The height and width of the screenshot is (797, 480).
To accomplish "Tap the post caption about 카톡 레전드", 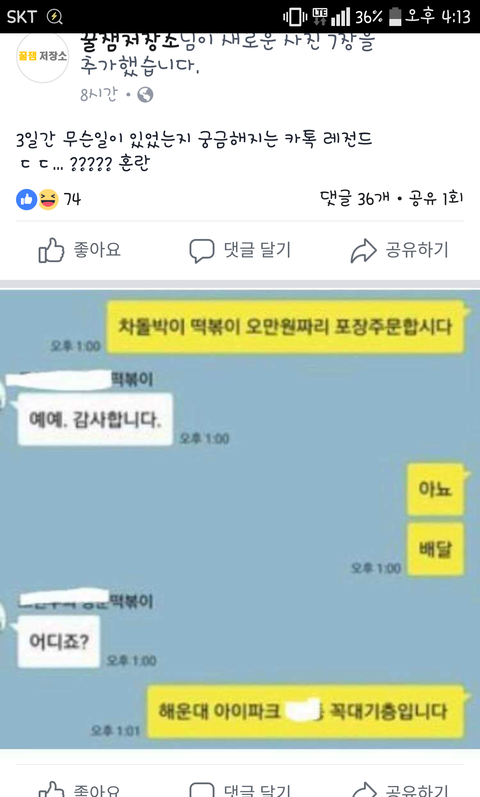I will coord(194,151).
